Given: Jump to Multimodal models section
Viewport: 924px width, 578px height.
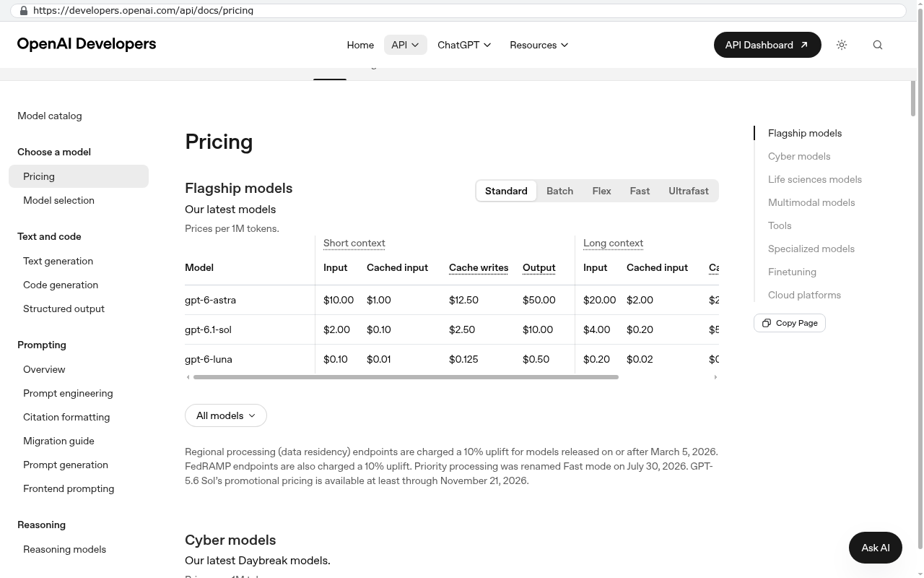Looking at the screenshot, I should [x=811, y=202].
